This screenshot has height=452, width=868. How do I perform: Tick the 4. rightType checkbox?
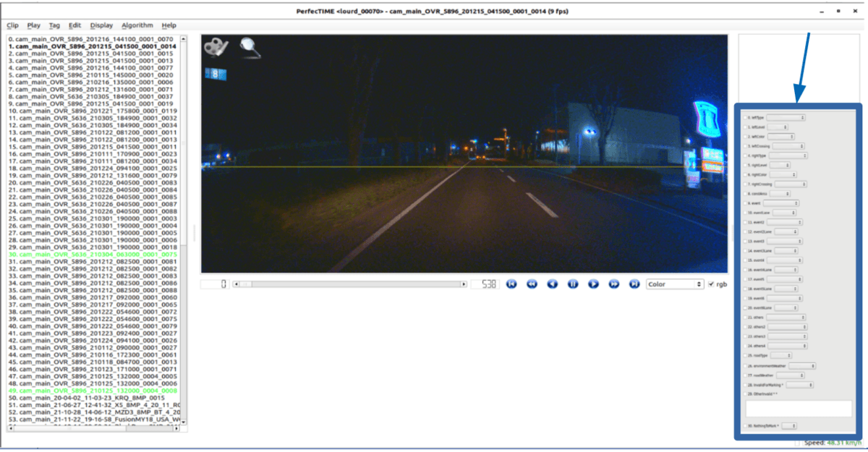coord(745,155)
